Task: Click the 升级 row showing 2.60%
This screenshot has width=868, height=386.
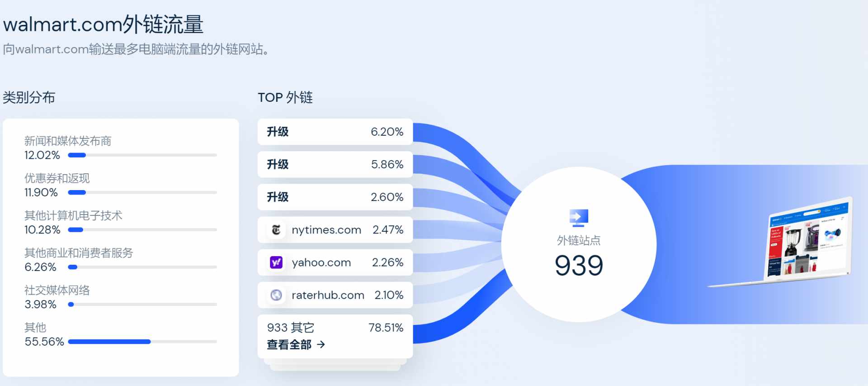Action: click(x=335, y=197)
